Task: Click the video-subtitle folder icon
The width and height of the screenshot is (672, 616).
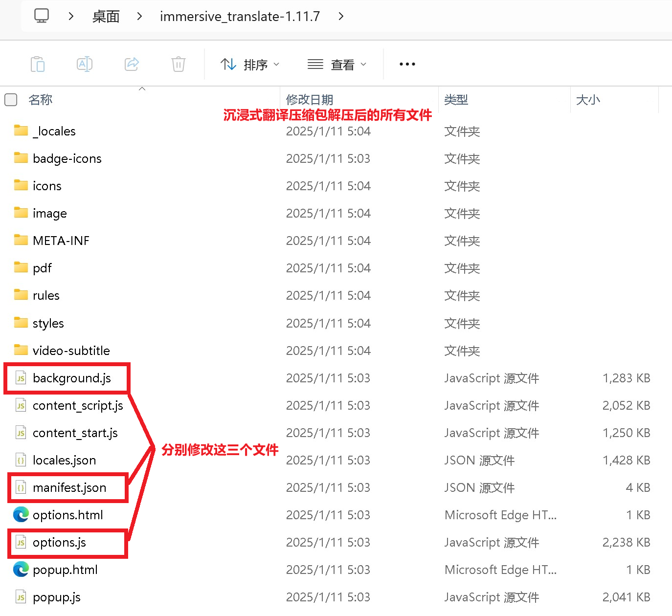Action: [21, 350]
